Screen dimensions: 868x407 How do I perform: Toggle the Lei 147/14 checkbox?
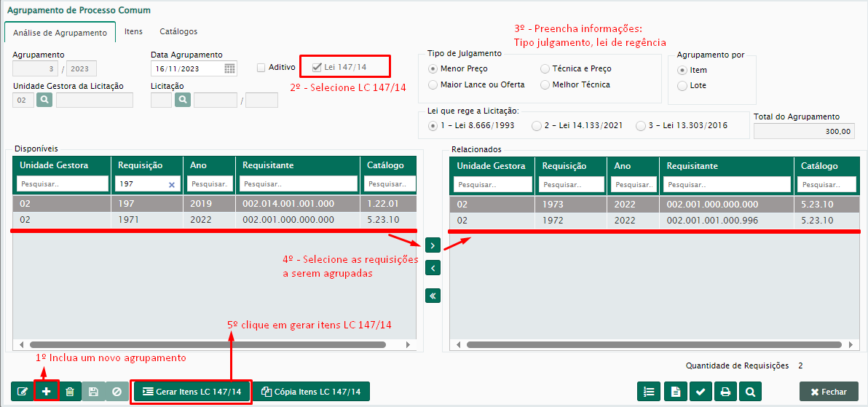(x=317, y=67)
